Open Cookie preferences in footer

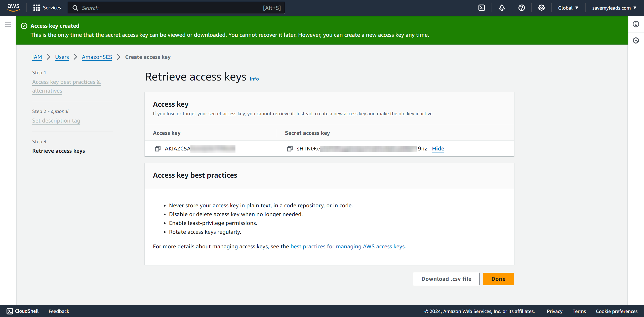click(617, 311)
